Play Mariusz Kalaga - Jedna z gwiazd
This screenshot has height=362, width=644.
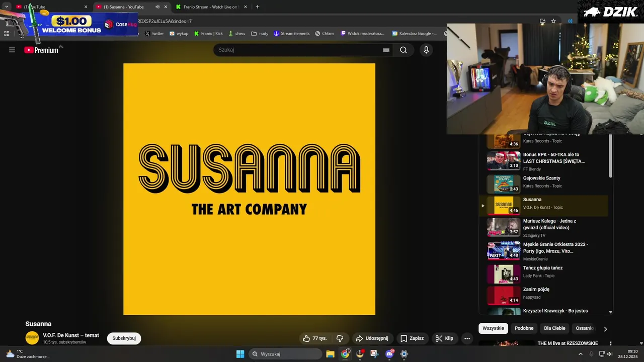(543, 227)
